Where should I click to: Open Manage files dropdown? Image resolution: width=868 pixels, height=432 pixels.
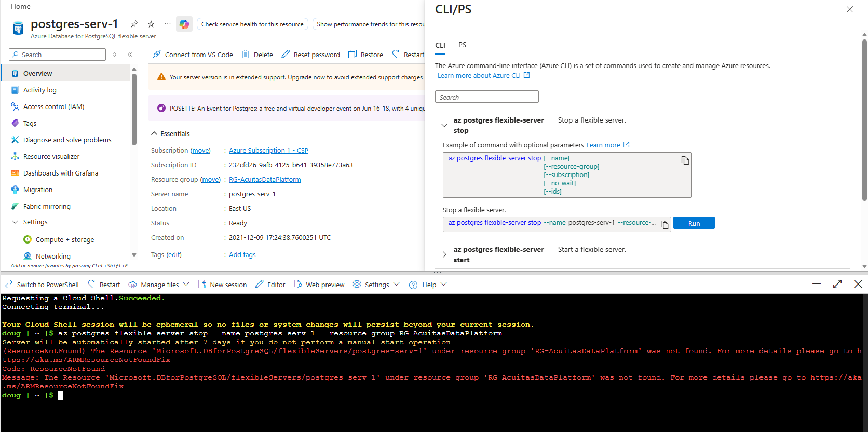[x=159, y=285]
